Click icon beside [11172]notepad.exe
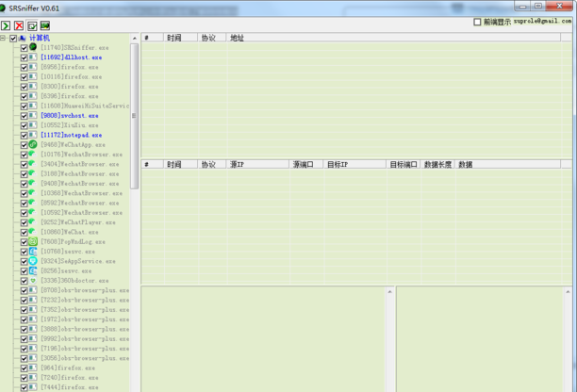Image resolution: width=577 pixels, height=392 pixels. 33,135
